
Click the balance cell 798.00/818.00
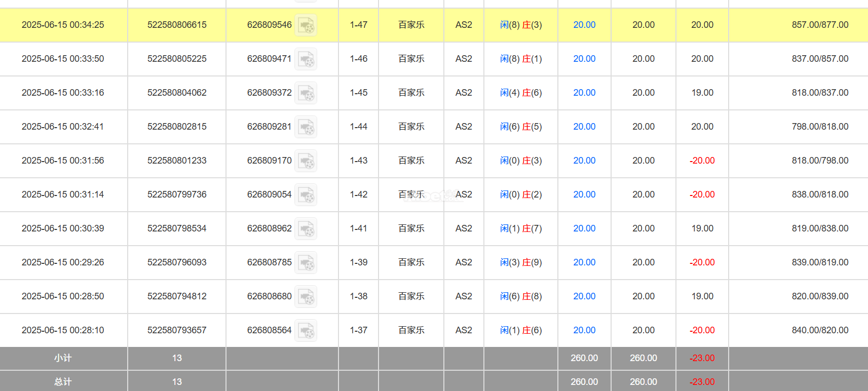coord(819,127)
